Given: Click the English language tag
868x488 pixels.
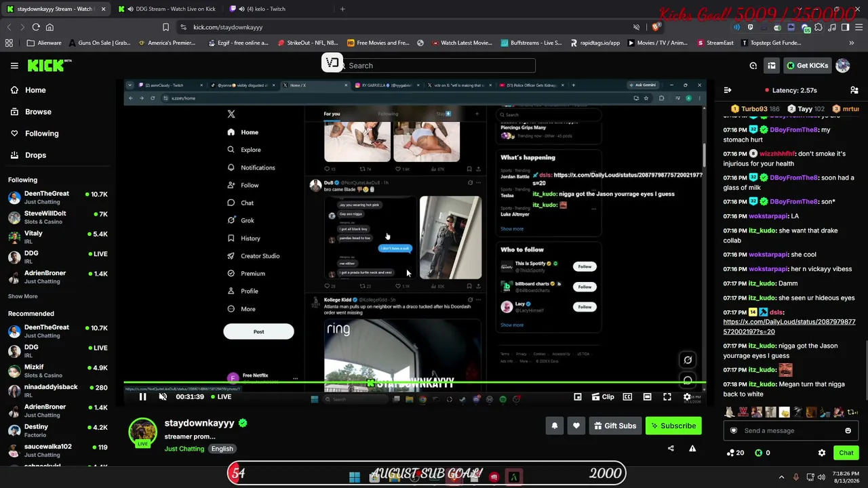Looking at the screenshot, I should (x=222, y=449).
